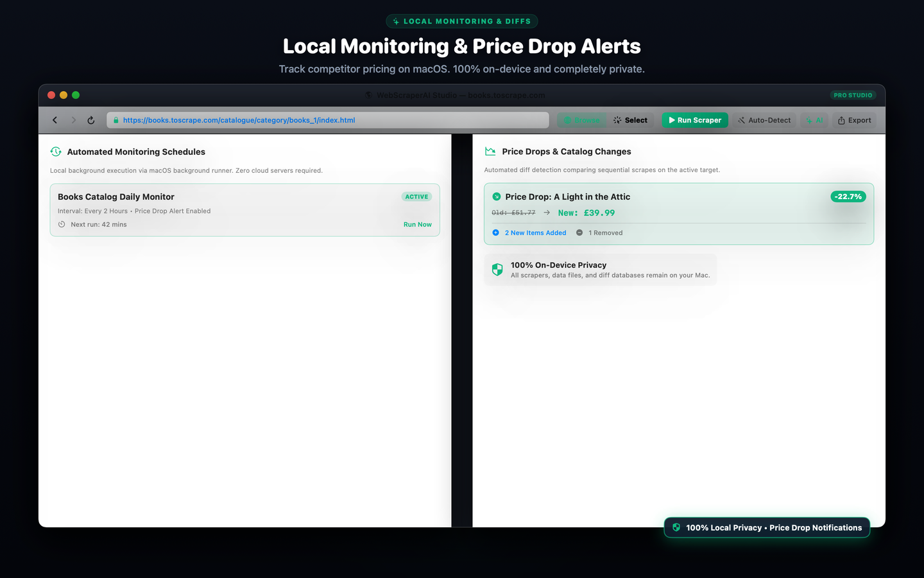Click the green lock icon in the URL bar
Viewport: 924px width, 578px height.
coord(116,120)
